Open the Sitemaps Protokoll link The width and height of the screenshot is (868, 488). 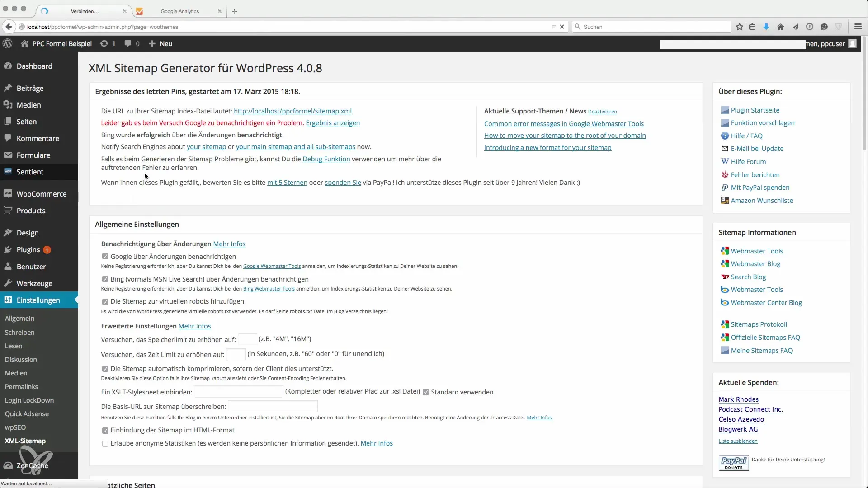click(759, 324)
